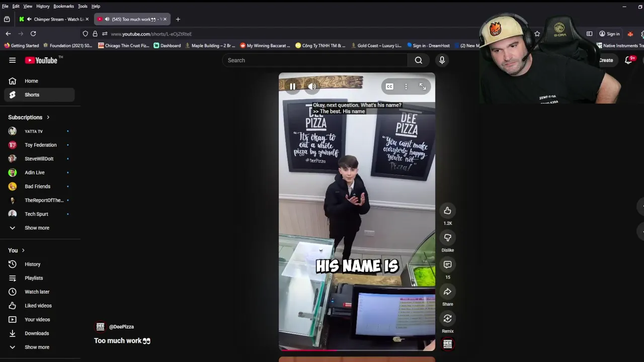Open the Bookmarks menu

coord(63,6)
